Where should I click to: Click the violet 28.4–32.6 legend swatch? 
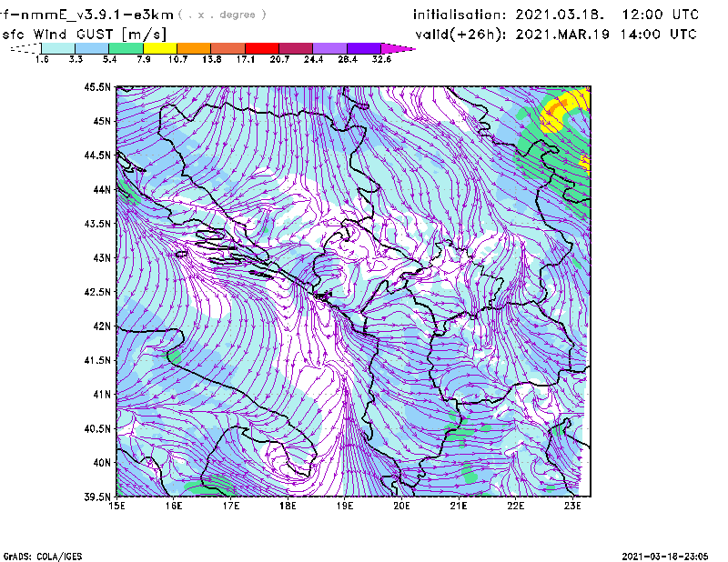click(x=364, y=48)
